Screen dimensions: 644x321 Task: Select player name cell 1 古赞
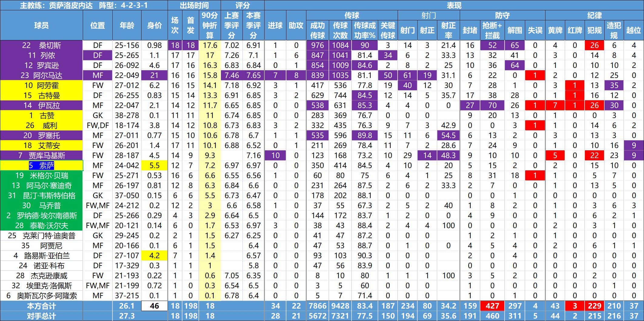tap(42, 115)
